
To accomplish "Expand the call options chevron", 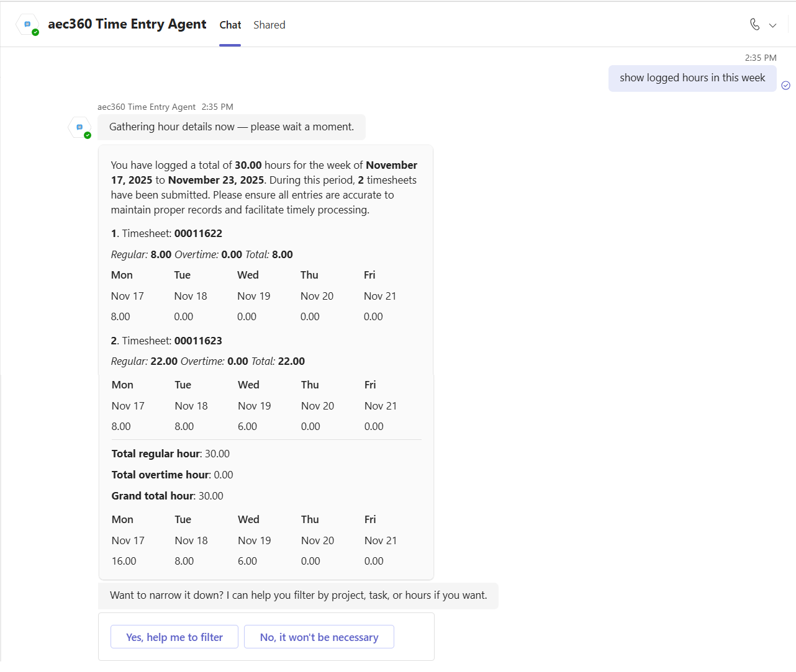I will coord(772,25).
